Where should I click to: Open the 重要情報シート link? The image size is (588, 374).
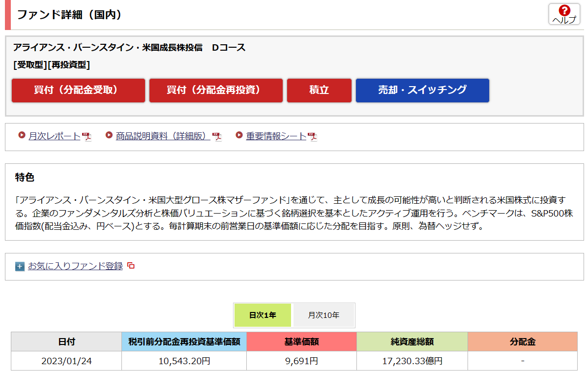[276, 136]
